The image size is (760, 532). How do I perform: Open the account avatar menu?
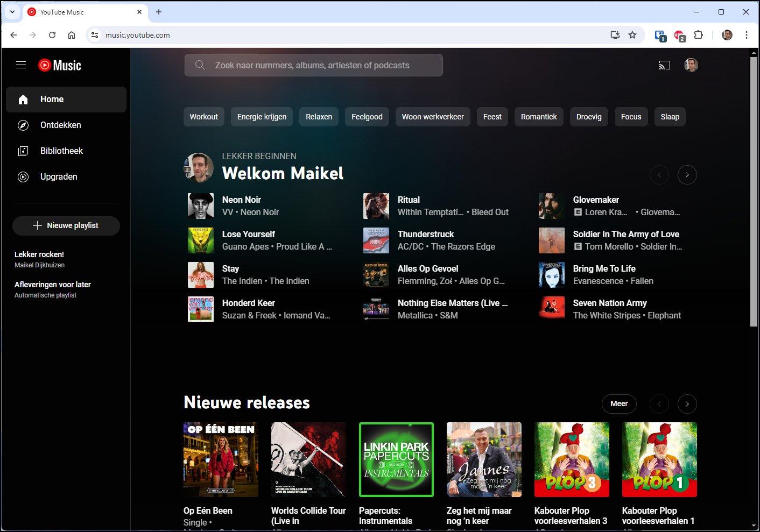click(691, 65)
